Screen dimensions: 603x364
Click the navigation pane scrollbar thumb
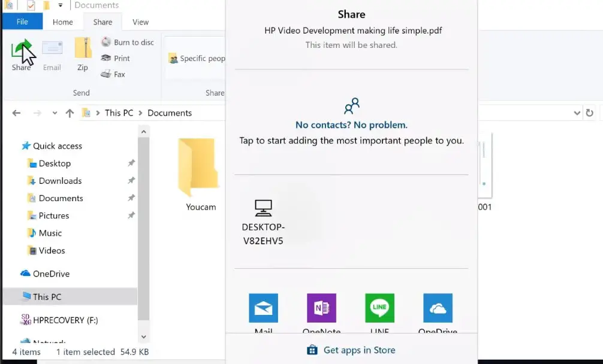143,229
